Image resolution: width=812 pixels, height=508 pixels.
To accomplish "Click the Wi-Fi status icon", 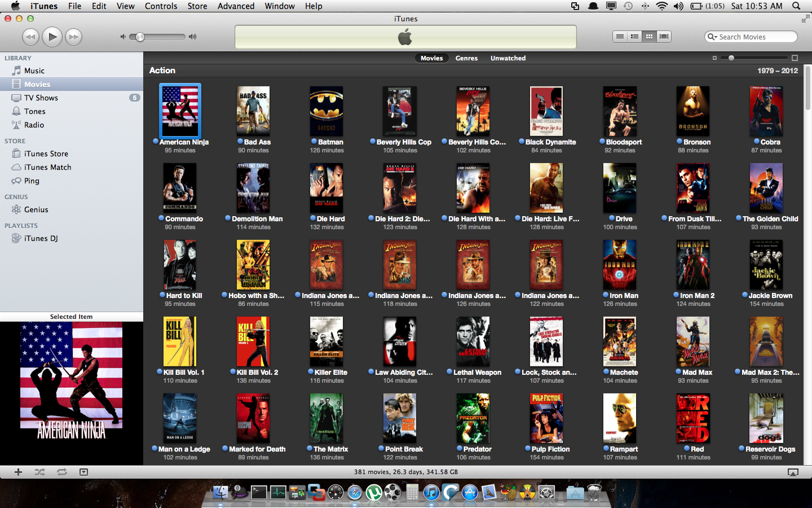I will [662, 6].
